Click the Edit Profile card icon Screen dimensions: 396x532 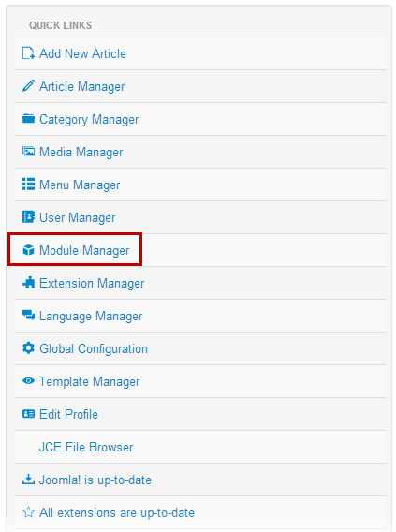(28, 414)
